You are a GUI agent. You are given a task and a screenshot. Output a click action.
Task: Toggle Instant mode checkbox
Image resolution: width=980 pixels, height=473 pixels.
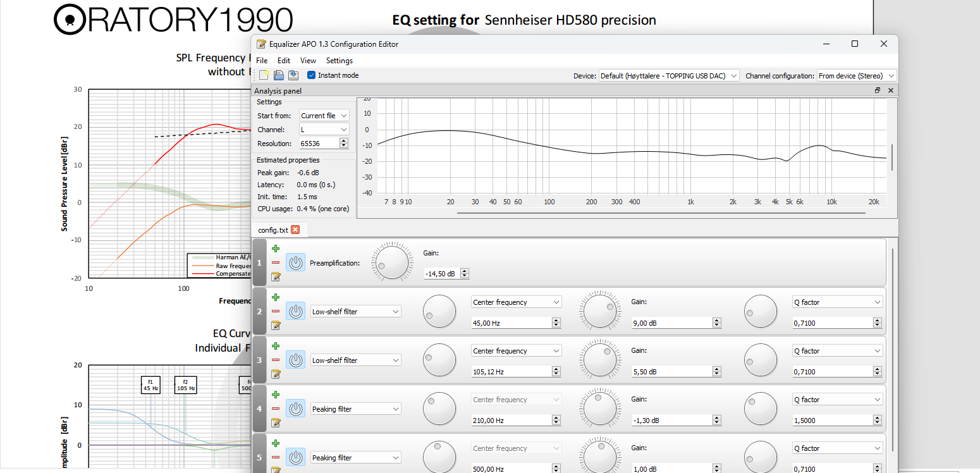(x=312, y=75)
